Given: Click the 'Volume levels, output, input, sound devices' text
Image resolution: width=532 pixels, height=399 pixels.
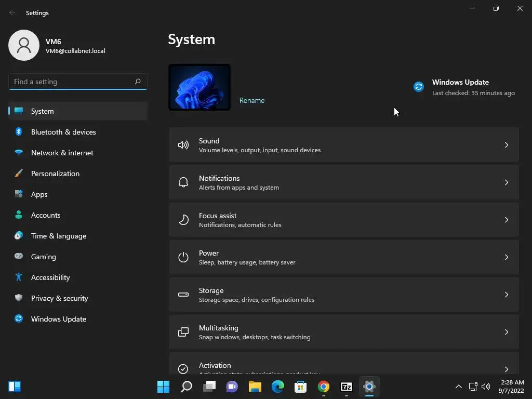Looking at the screenshot, I should pos(260,150).
